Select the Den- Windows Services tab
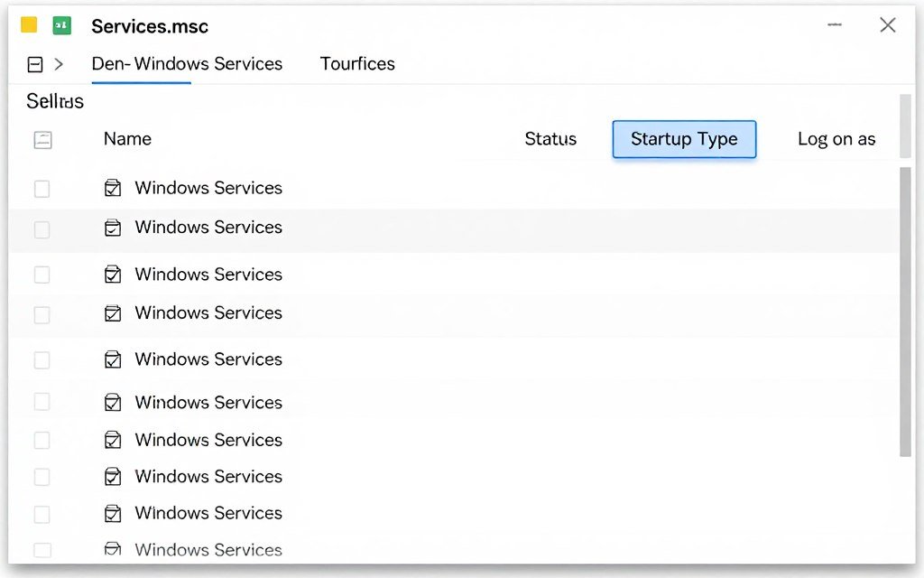This screenshot has width=924, height=578. (x=187, y=63)
